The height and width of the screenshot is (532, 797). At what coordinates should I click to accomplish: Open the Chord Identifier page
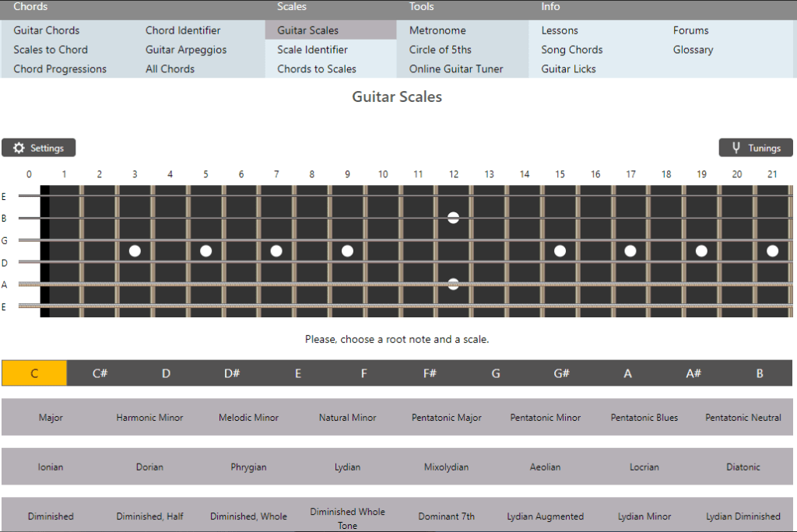tap(183, 30)
